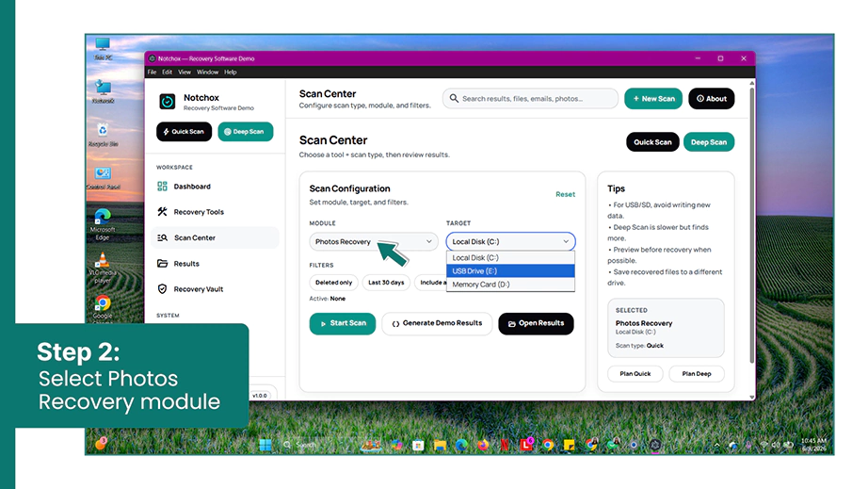Click the Start Scan button
The image size is (868, 489).
(342, 323)
